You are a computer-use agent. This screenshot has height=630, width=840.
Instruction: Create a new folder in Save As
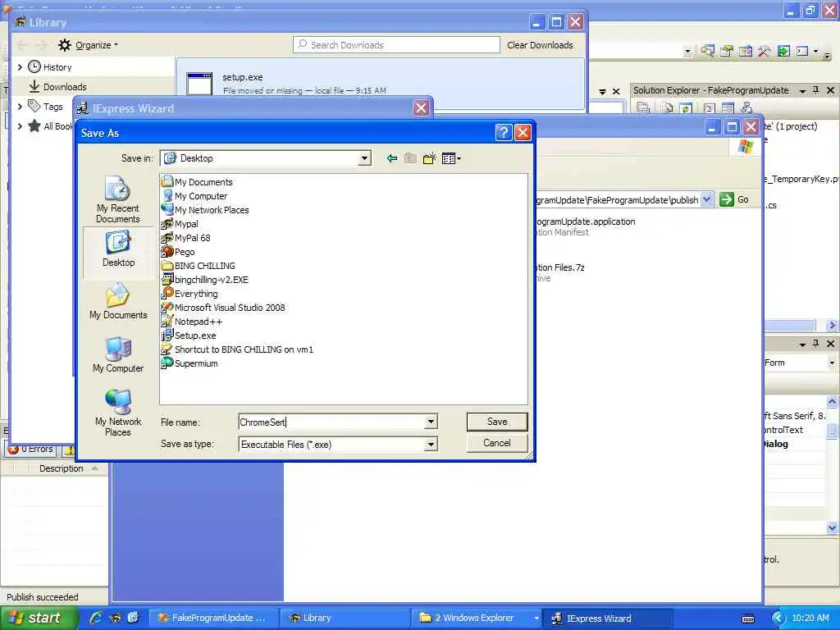(x=429, y=158)
